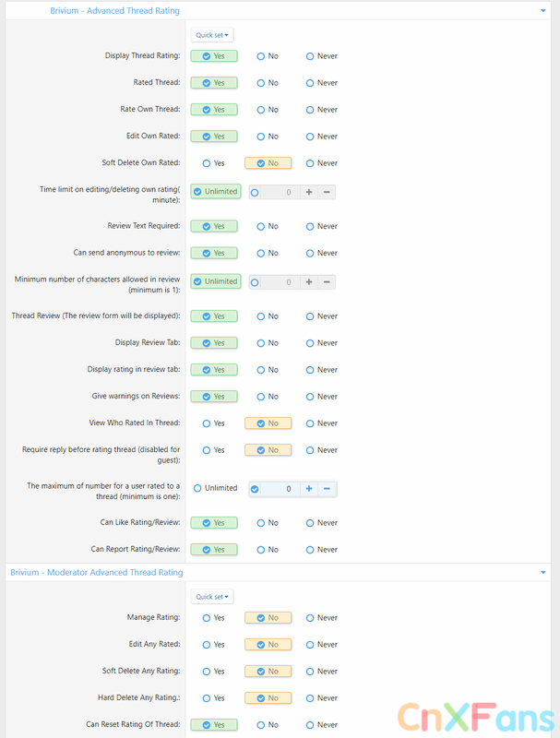Open Quick set dropdown in Moderator section

coord(212,597)
